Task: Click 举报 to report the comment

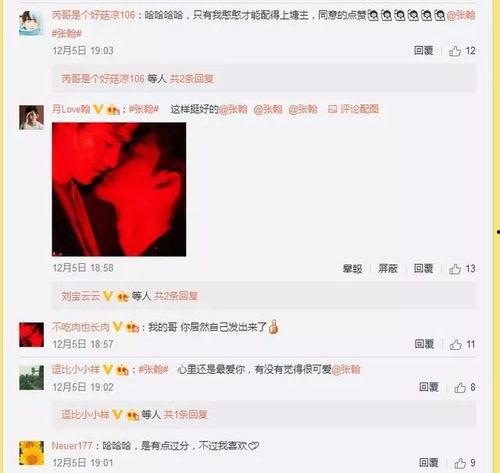Action: tap(352, 269)
